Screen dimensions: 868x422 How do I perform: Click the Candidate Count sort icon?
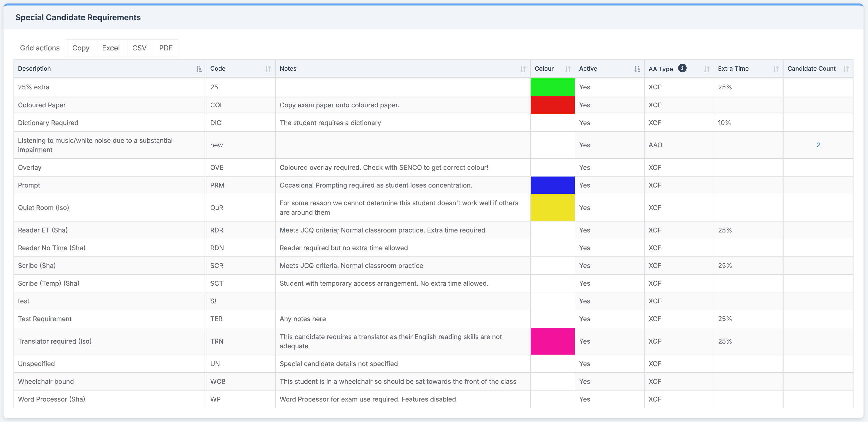(846, 69)
